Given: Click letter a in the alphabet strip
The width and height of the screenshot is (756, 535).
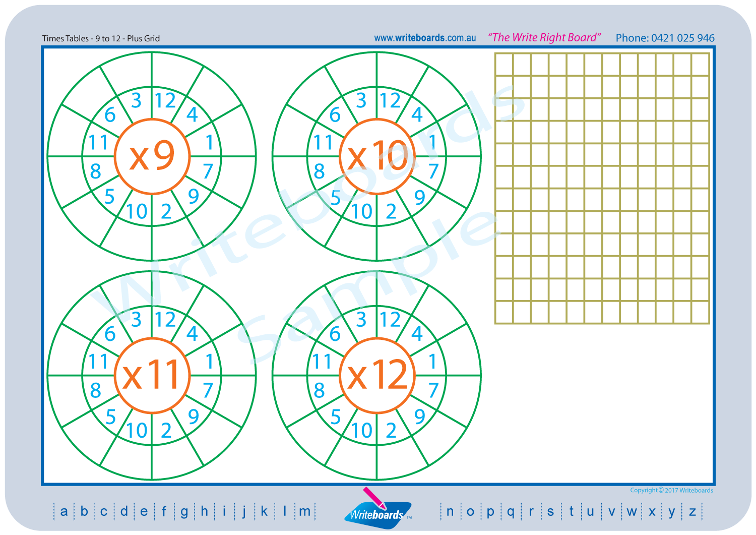Looking at the screenshot, I should pos(64,511).
